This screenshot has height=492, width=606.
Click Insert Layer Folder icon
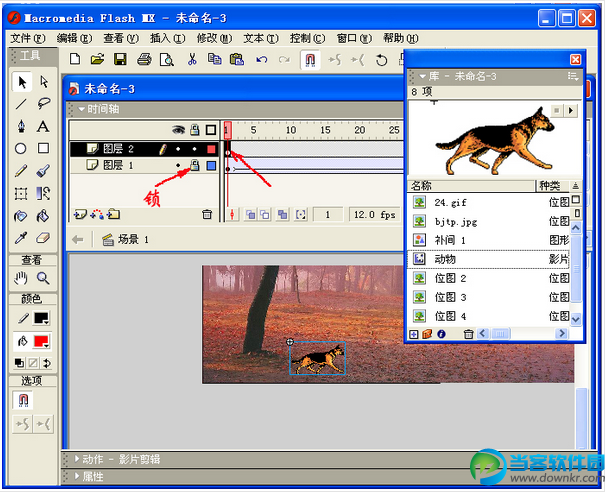(x=114, y=214)
